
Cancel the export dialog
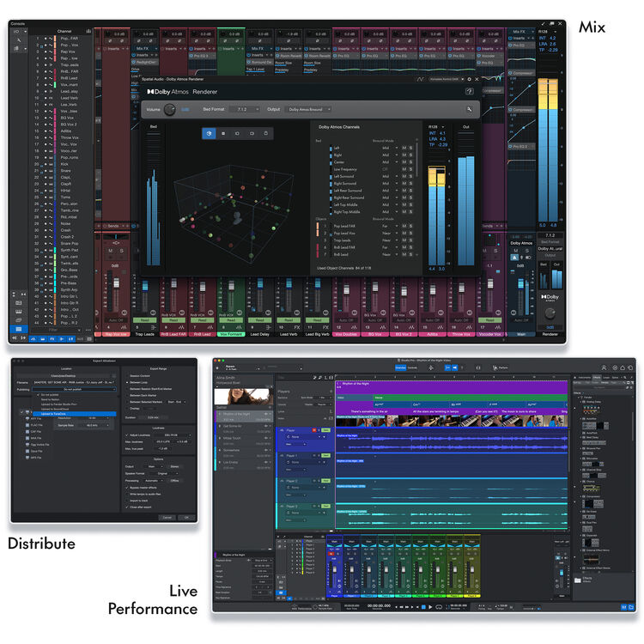(x=167, y=517)
